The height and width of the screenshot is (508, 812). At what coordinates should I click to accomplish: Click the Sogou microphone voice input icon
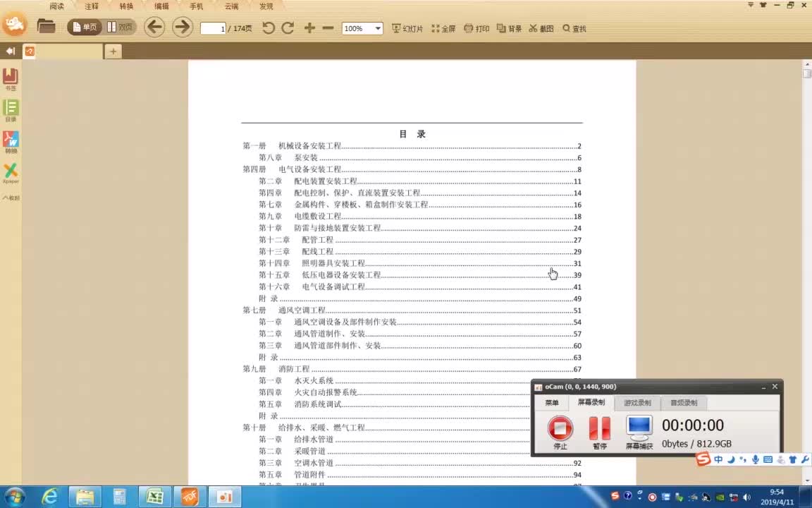pos(756,459)
